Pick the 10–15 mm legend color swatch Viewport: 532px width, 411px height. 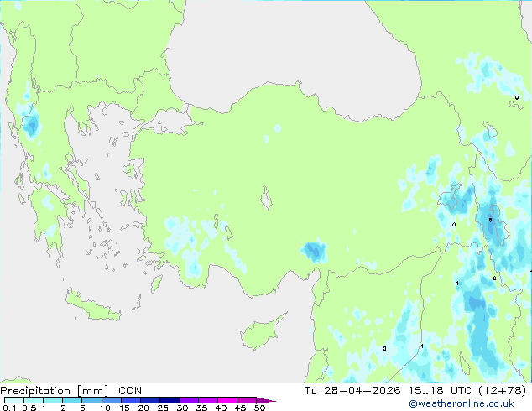112,400
